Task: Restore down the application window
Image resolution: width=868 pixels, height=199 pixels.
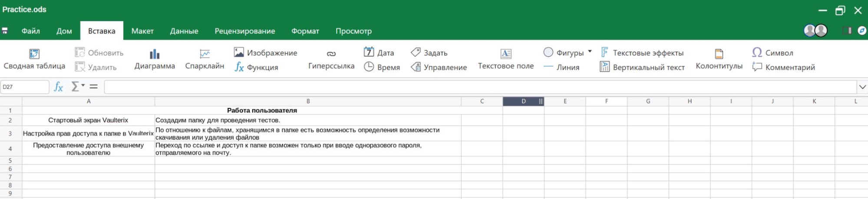Action: click(841, 10)
